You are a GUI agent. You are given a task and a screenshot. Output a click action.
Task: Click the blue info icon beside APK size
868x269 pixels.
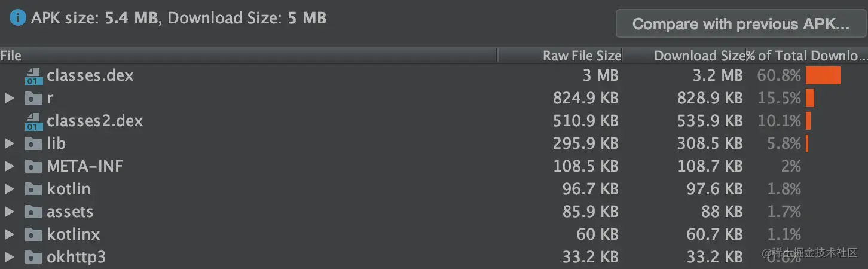coord(18,18)
